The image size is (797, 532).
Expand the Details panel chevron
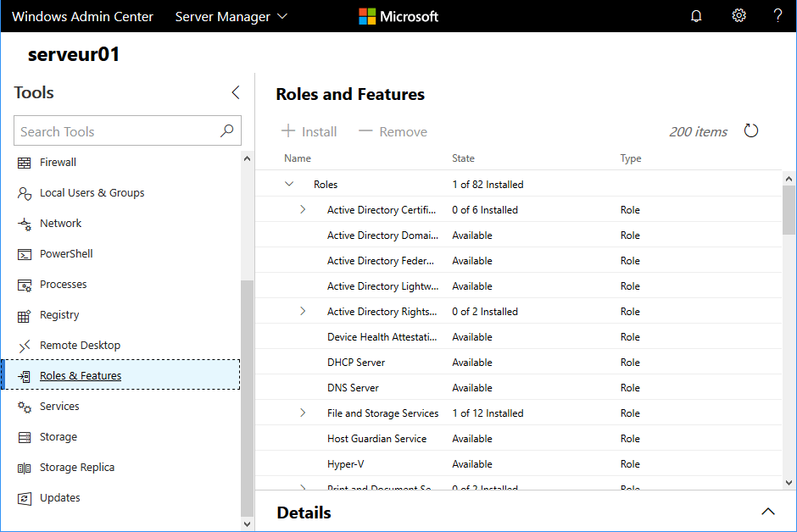pos(768,512)
